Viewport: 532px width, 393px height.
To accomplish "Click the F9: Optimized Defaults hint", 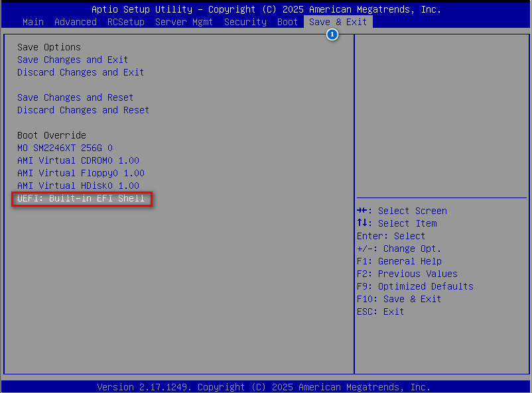I will click(x=415, y=286).
